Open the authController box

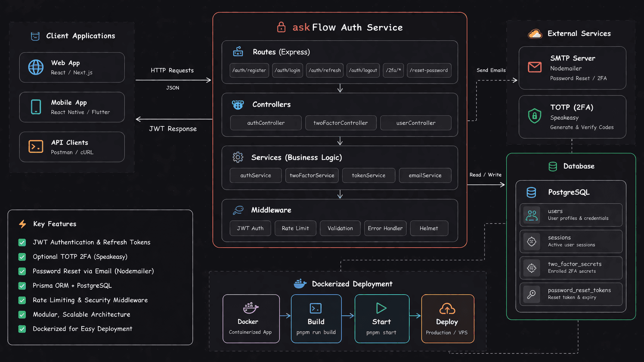point(266,123)
